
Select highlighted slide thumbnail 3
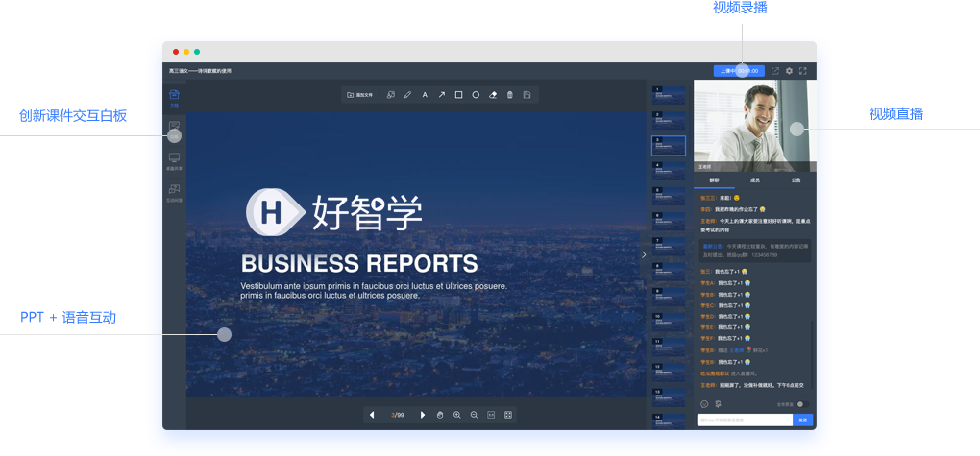(x=669, y=146)
